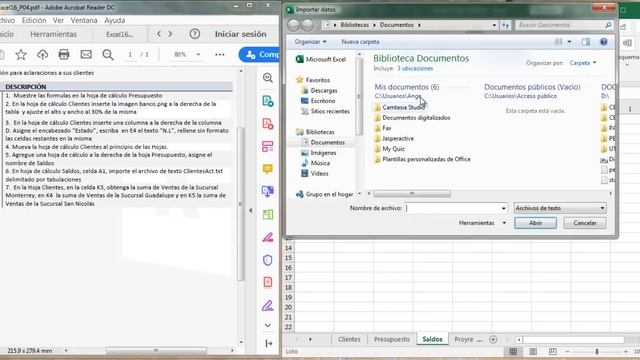Open the purple signature pen tool in sidebar

click(x=268, y=306)
